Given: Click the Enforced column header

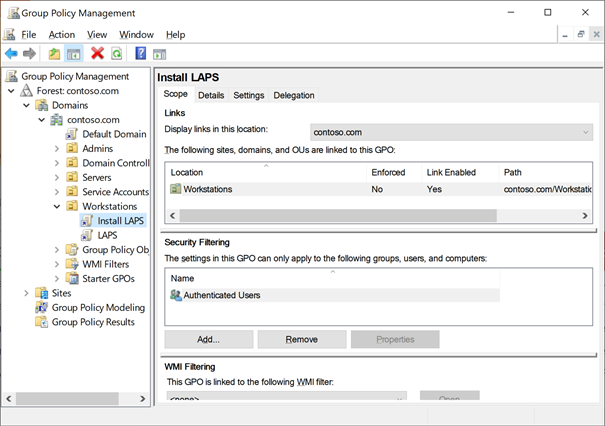Looking at the screenshot, I should [x=394, y=172].
